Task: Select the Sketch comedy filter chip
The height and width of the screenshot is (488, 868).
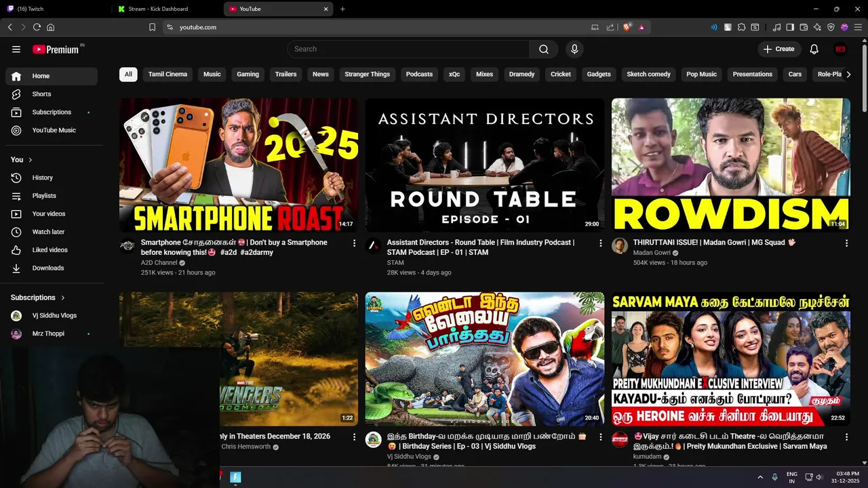Action: tap(648, 75)
